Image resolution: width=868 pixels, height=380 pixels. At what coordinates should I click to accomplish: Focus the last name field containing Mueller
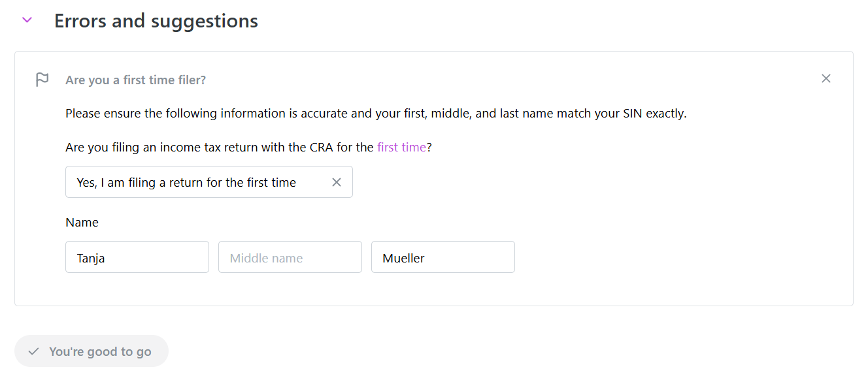(442, 257)
